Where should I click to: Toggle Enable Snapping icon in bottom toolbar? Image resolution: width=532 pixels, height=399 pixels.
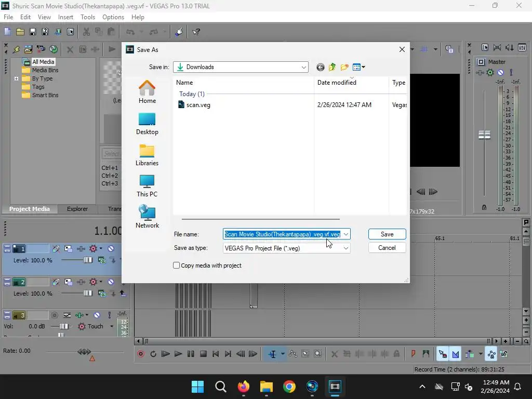tap(443, 354)
